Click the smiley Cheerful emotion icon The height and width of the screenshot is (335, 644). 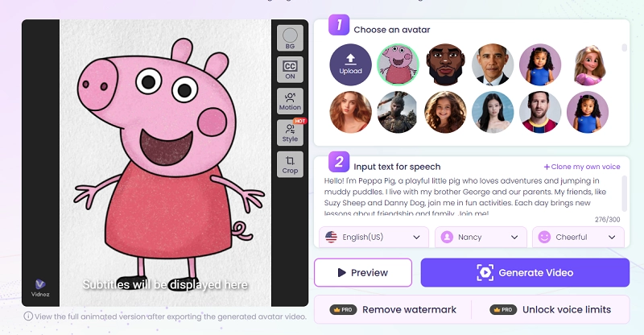[x=544, y=238]
